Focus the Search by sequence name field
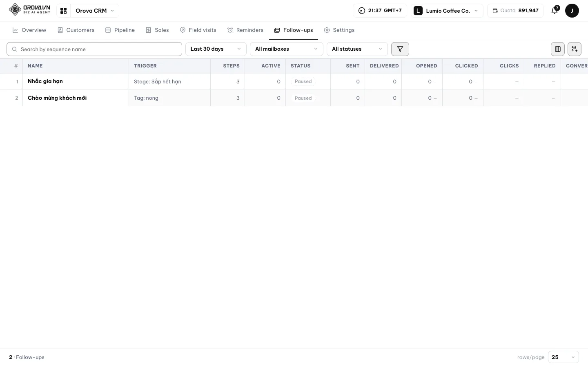 pos(94,49)
